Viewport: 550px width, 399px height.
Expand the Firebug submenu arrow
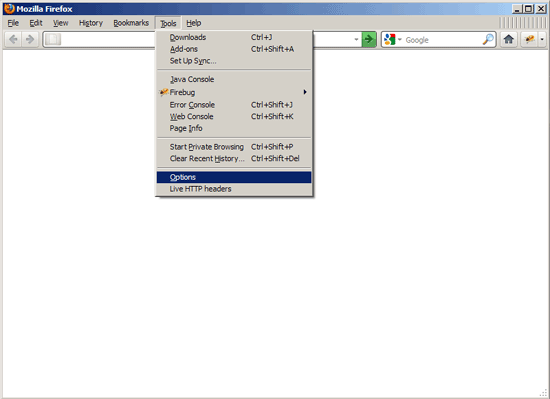pyautogui.click(x=305, y=92)
